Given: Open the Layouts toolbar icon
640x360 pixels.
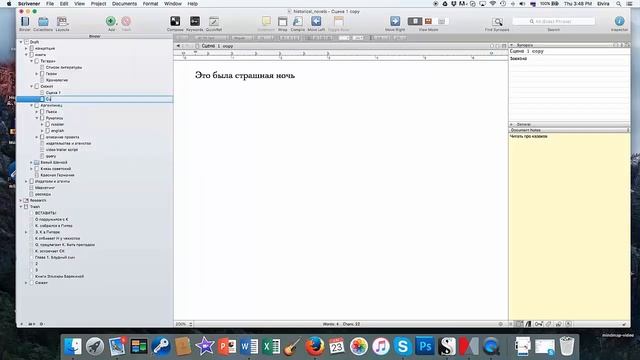Looking at the screenshot, I should pyautogui.click(x=62, y=22).
